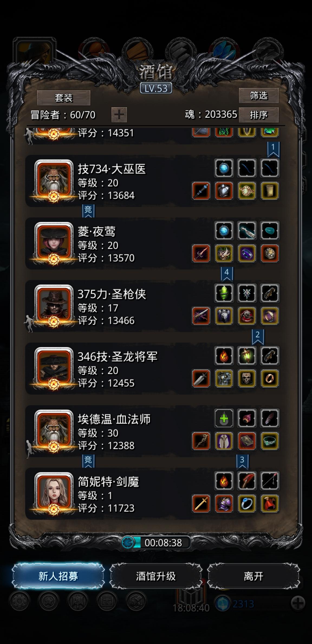This screenshot has height=644, width=312.
Task: Select the 新人招募 tab
Action: 58,576
